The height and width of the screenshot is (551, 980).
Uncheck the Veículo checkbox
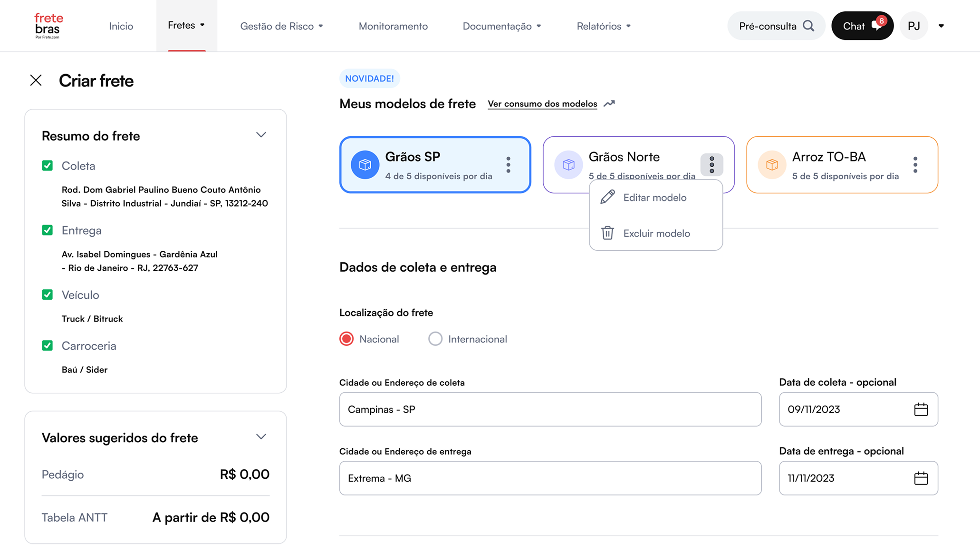pos(48,294)
